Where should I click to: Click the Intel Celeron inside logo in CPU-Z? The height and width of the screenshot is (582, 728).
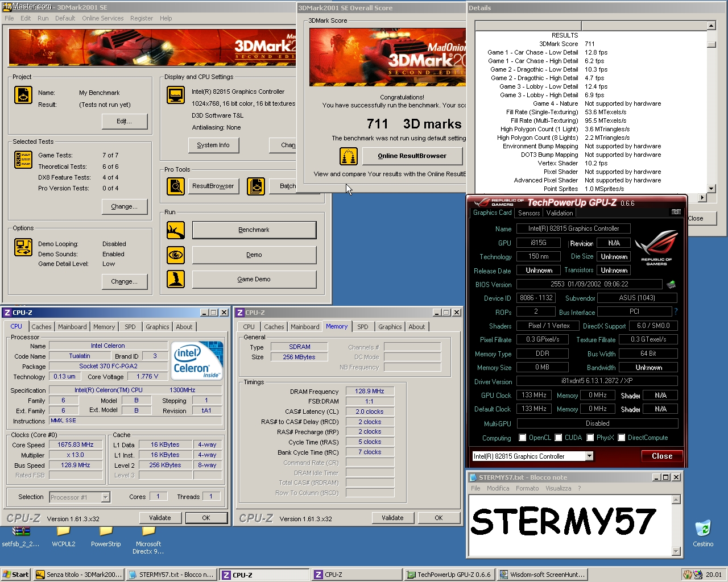(197, 361)
